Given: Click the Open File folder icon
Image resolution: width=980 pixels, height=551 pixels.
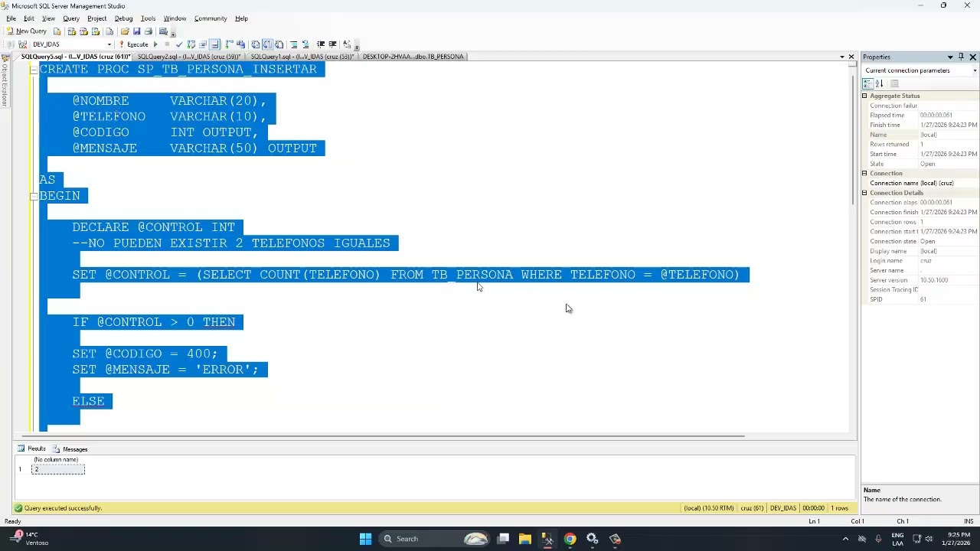Looking at the screenshot, I should pyautogui.click(x=125, y=31).
